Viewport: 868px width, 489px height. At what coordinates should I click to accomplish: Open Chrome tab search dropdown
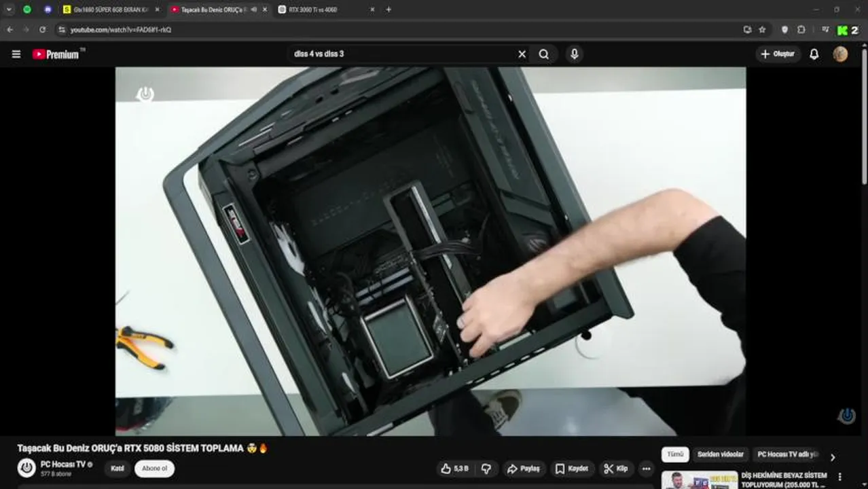tap(10, 10)
